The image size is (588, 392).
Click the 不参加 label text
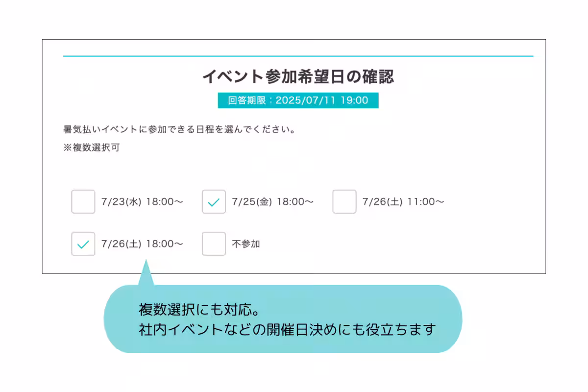tap(246, 244)
